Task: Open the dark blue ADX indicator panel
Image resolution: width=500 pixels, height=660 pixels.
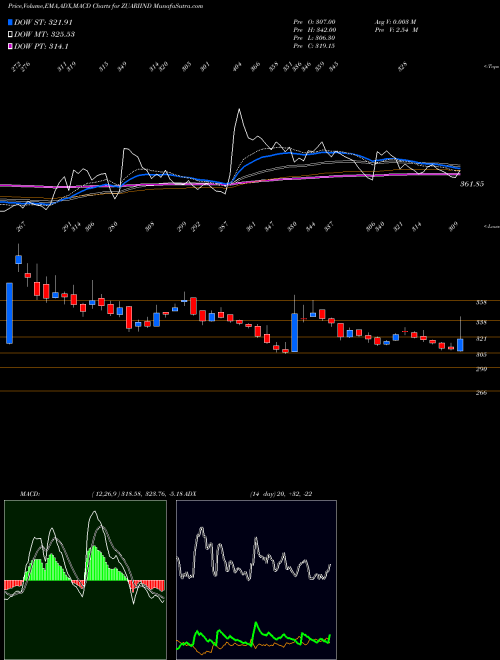Action: pyautogui.click(x=256, y=580)
